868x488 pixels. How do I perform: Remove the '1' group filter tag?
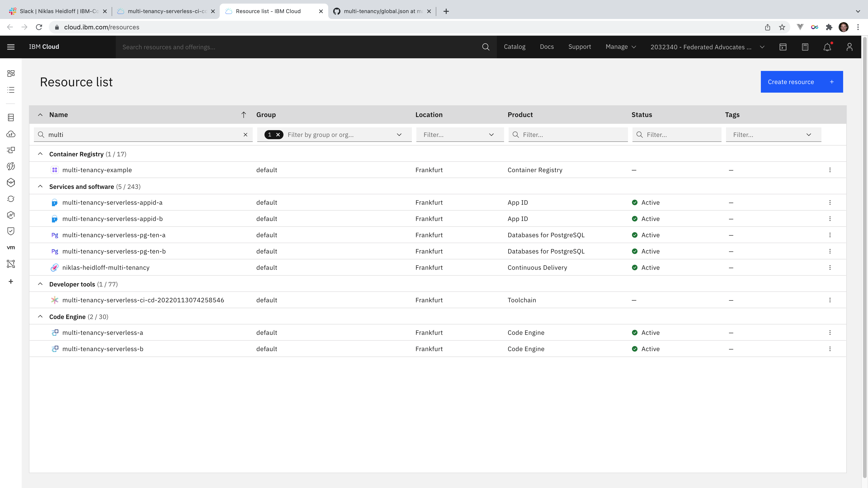pos(278,135)
